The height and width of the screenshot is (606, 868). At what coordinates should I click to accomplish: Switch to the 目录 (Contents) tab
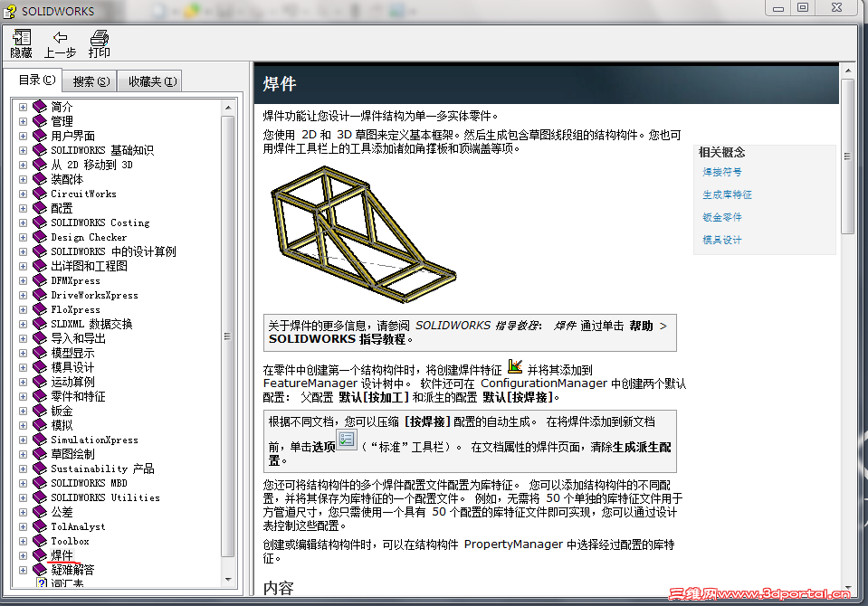click(x=37, y=80)
